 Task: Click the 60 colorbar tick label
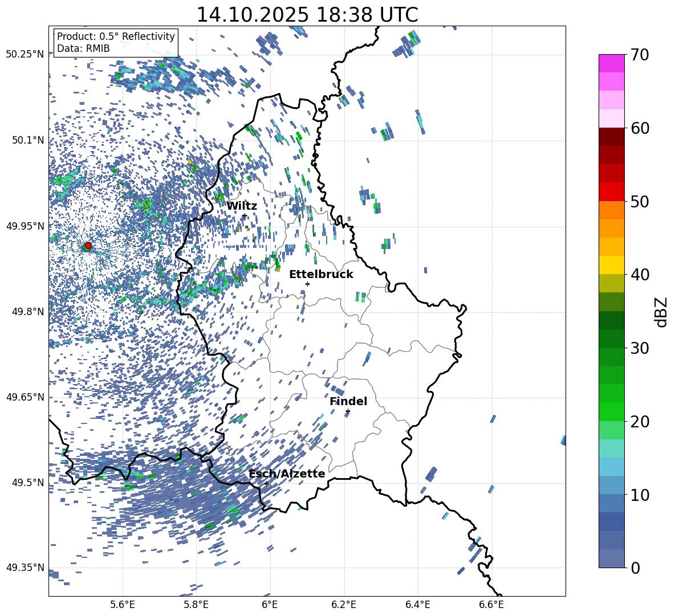[x=640, y=128]
